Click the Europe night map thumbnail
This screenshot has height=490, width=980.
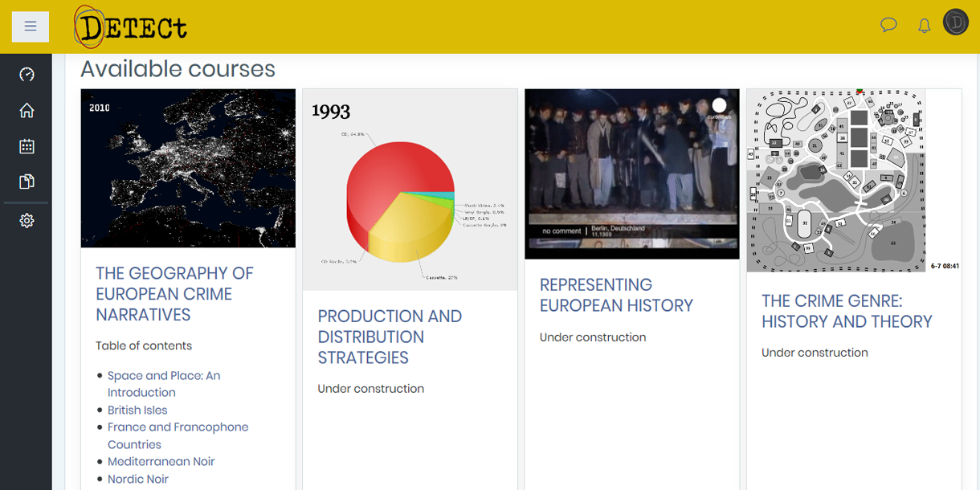pyautogui.click(x=188, y=168)
